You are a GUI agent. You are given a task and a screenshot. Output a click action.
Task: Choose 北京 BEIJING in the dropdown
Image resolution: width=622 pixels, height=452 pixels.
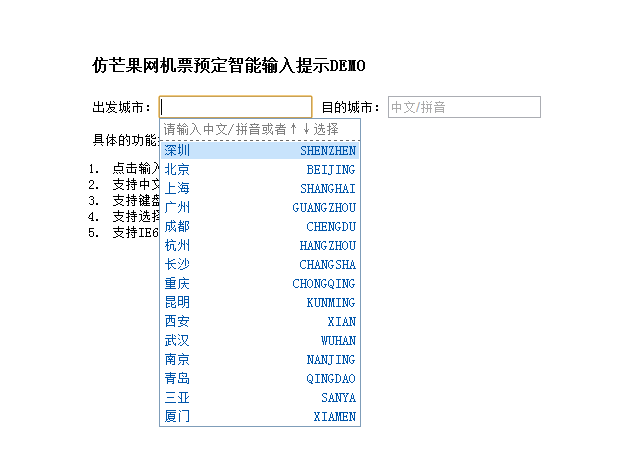click(260, 170)
